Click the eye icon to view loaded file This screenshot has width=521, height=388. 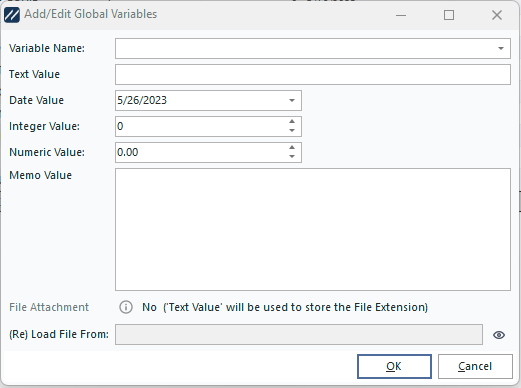[499, 335]
